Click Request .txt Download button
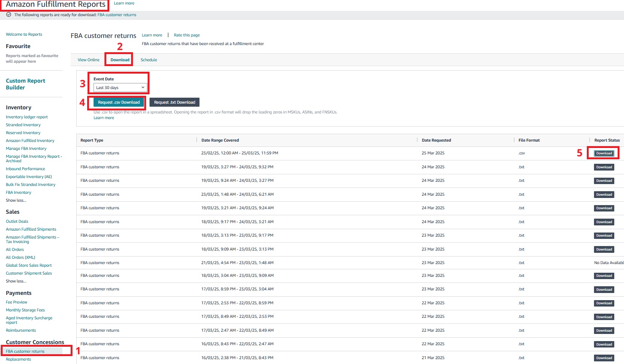 (x=175, y=102)
